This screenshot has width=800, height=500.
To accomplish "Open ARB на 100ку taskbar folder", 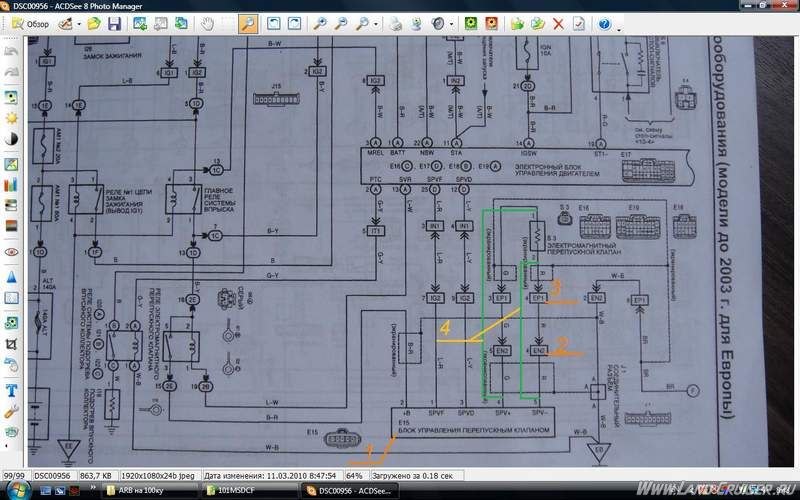I will click(150, 491).
